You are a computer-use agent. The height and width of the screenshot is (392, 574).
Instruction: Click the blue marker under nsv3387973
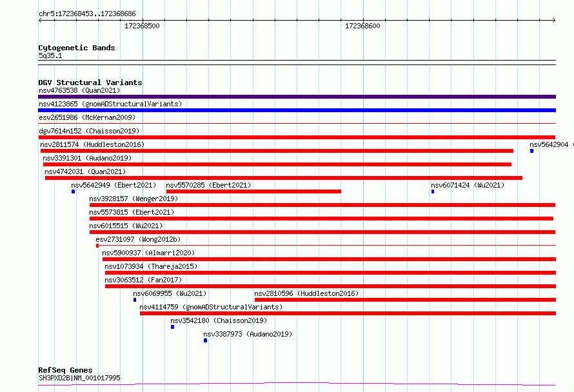pos(205,340)
